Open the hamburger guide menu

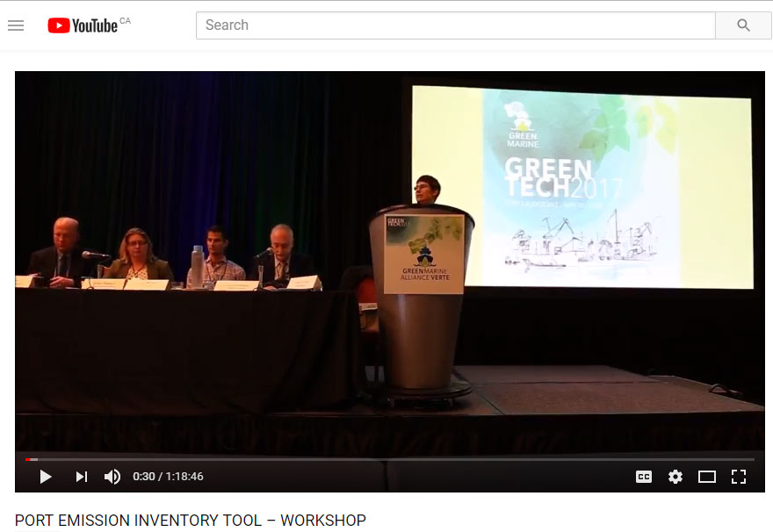pyautogui.click(x=15, y=25)
